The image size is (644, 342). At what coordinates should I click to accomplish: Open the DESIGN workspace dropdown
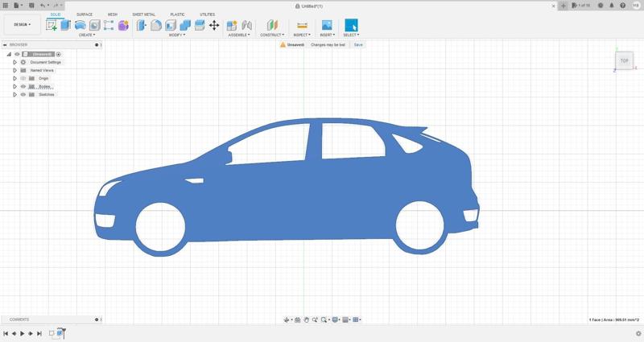point(22,25)
